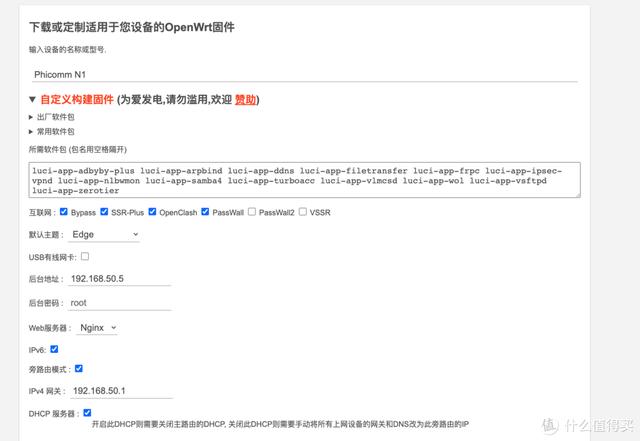Click the 后台地址 field 192.168.50.5
The image size is (640, 441).
point(119,279)
